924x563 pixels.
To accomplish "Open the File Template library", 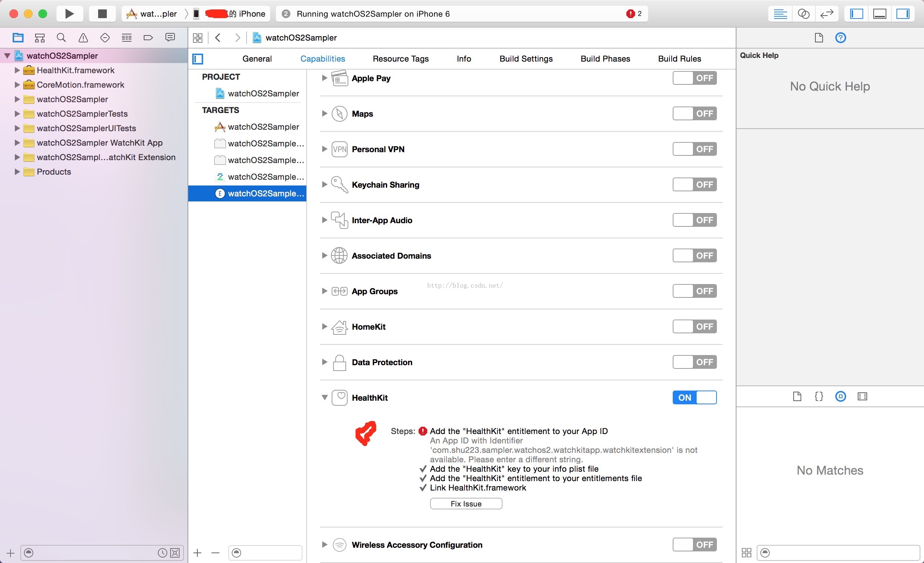I will tap(797, 396).
